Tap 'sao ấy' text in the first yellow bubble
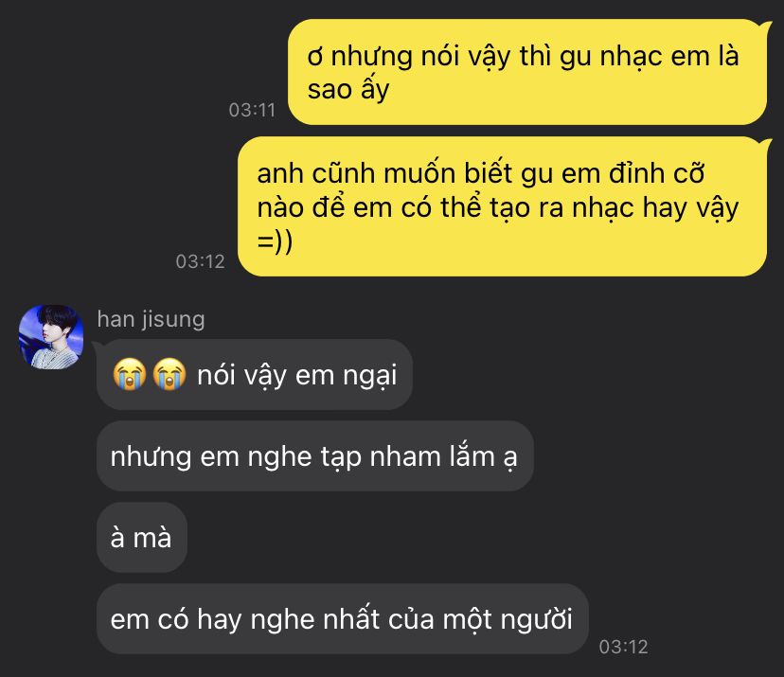The image size is (784, 677). tap(348, 90)
